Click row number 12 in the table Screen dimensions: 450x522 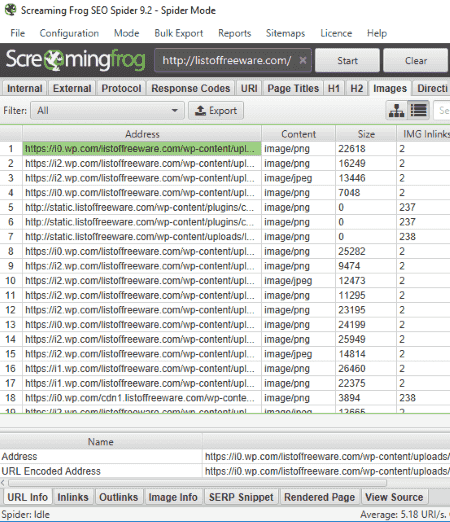tap(10, 310)
